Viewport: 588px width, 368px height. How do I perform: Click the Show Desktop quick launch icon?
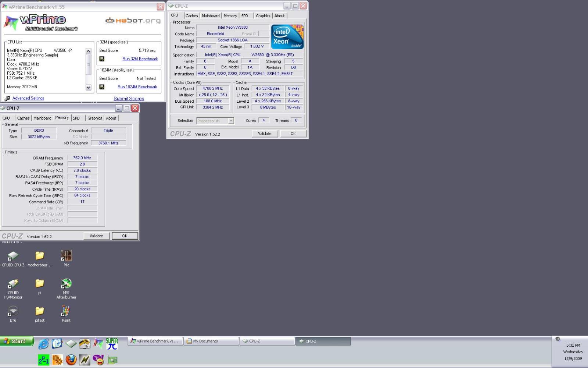tap(57, 344)
